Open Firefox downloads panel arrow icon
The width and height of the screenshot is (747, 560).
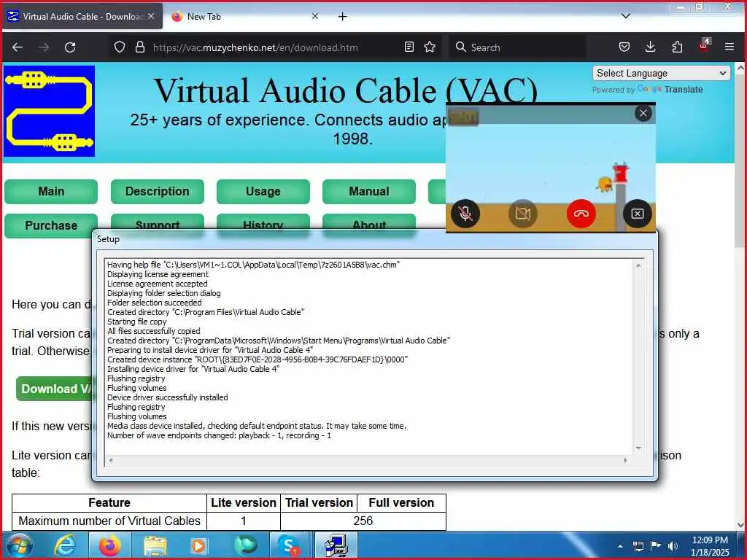tap(650, 47)
